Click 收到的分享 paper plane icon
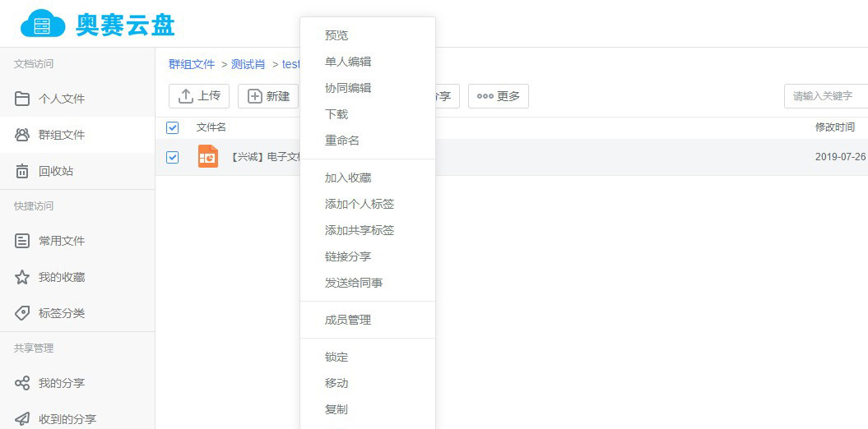The height and width of the screenshot is (429, 868). click(x=23, y=419)
